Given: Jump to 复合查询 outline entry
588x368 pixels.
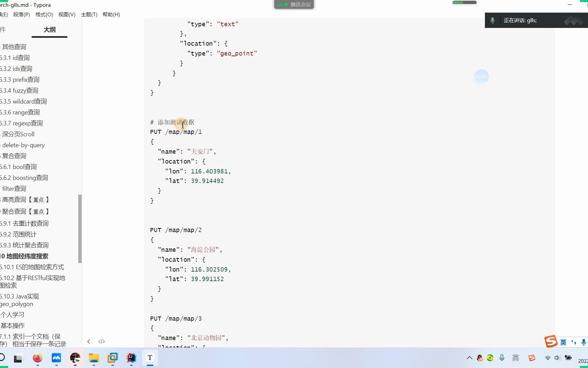Looking at the screenshot, I should coord(14,156).
